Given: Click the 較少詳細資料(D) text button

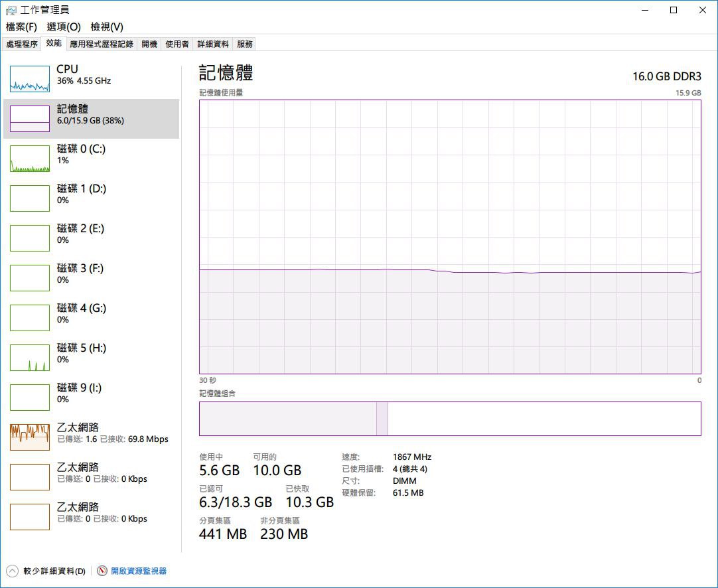Looking at the screenshot, I should 54,571.
